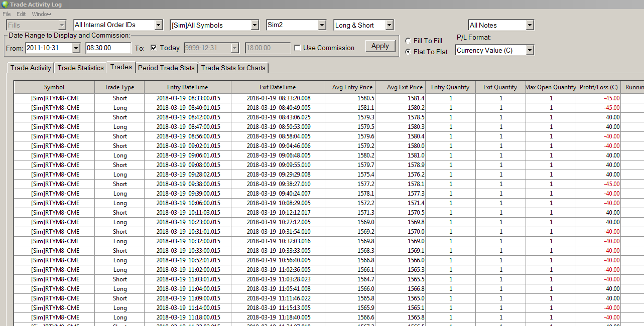The width and height of the screenshot is (644, 326).
Task: Expand the Long & Short filter dropdown
Action: (x=389, y=25)
